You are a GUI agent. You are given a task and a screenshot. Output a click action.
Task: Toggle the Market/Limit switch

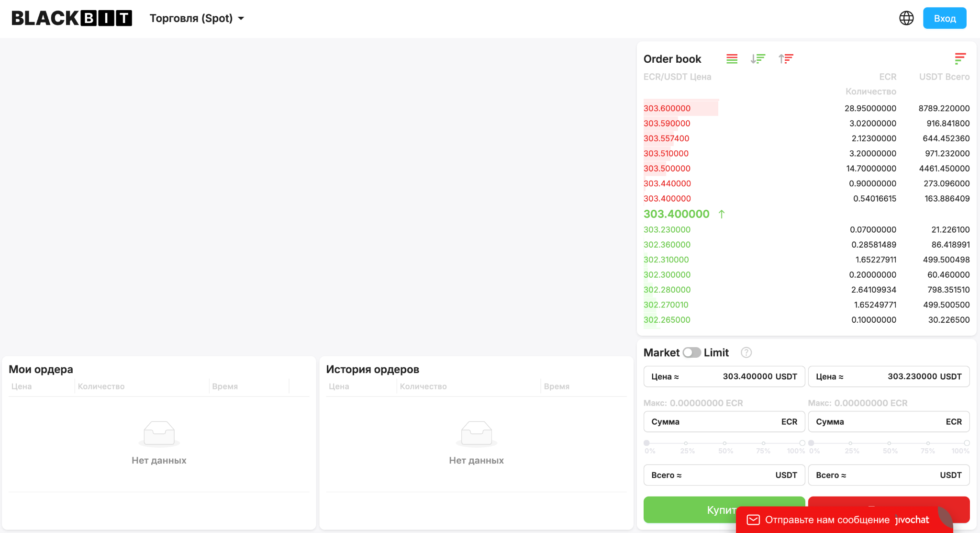691,352
